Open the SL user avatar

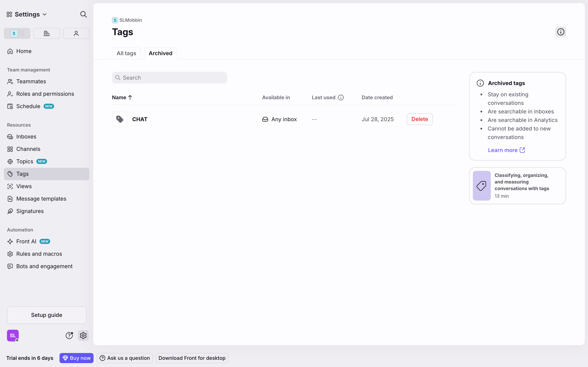pyautogui.click(x=13, y=336)
